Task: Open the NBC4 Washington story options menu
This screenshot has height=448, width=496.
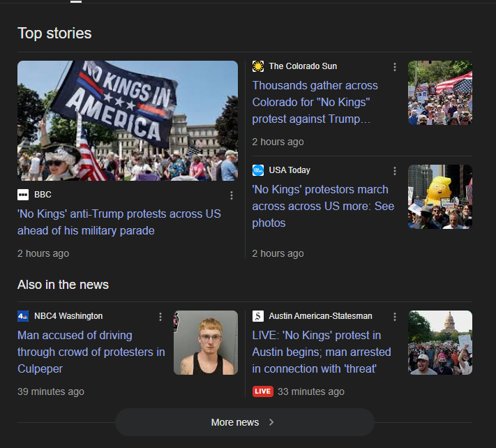Action: pyautogui.click(x=160, y=317)
